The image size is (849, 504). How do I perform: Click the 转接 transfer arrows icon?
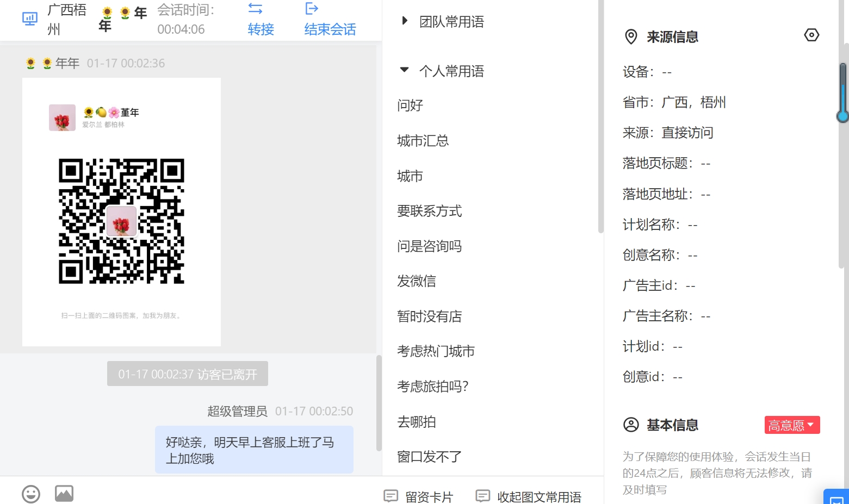click(255, 9)
